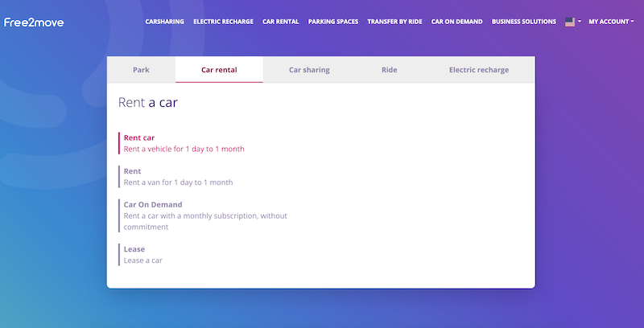
Task: Choose Rent car for 1 day to 1 month
Action: [182, 143]
